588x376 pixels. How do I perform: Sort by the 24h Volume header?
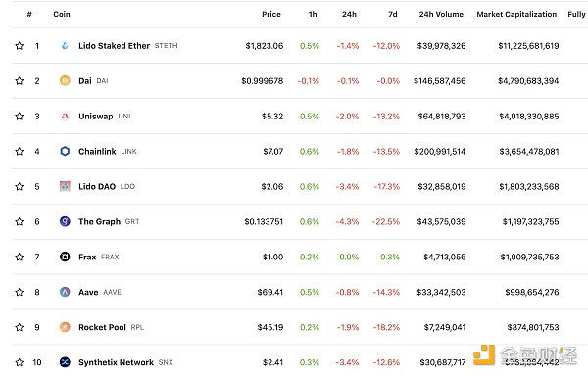pyautogui.click(x=441, y=15)
